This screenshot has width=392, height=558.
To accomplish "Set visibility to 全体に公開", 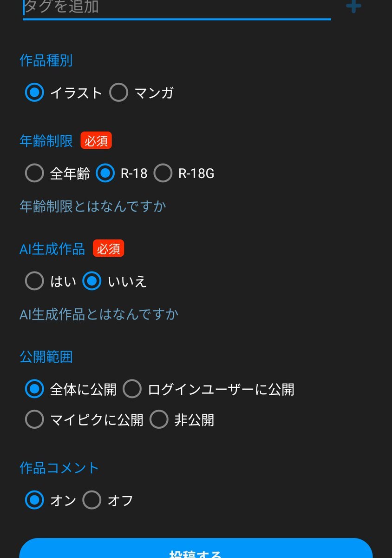I will tap(34, 389).
